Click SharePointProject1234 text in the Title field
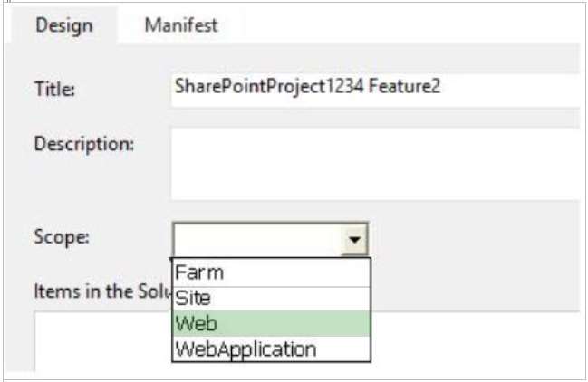This screenshot has width=588, height=382. click(x=269, y=87)
